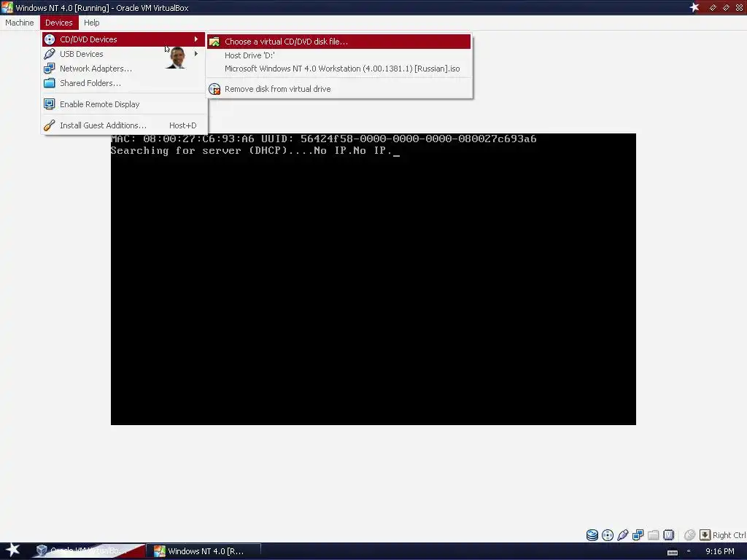The width and height of the screenshot is (747, 560).
Task: Click the virtualization chip status icon
Action: tap(668, 535)
